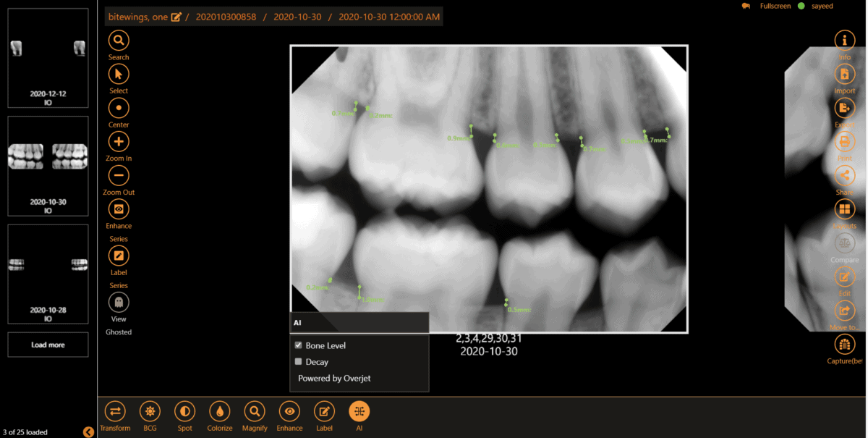Activate the Magnify tool

[x=254, y=411]
